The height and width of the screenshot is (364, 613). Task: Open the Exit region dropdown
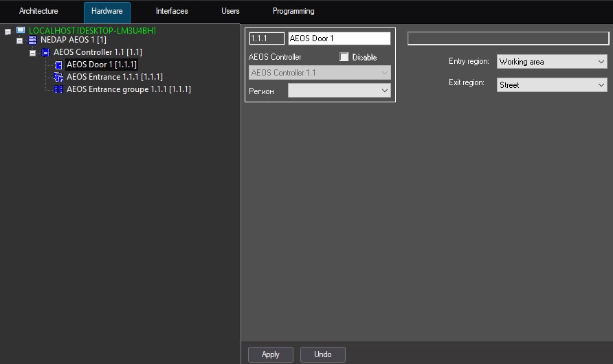pos(552,84)
